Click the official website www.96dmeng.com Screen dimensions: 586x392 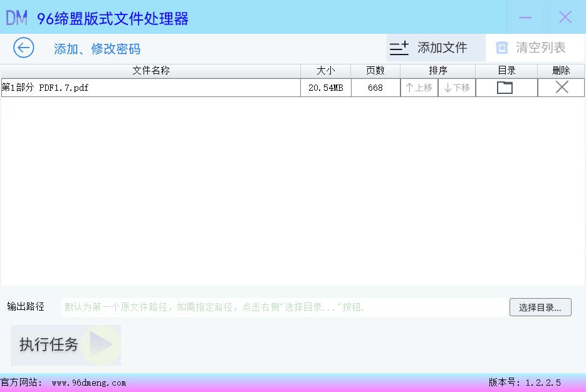(x=89, y=383)
